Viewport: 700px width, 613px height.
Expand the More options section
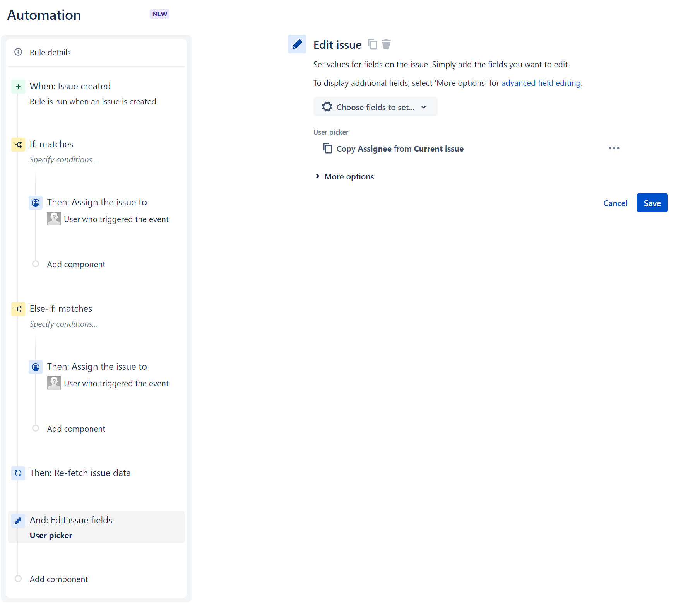pos(345,177)
